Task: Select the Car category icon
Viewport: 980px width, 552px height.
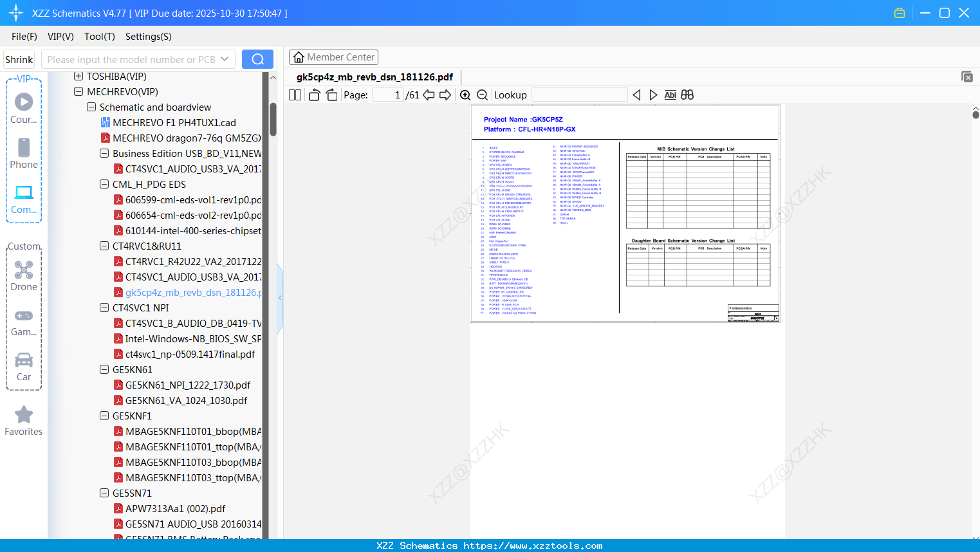Action: [x=24, y=367]
